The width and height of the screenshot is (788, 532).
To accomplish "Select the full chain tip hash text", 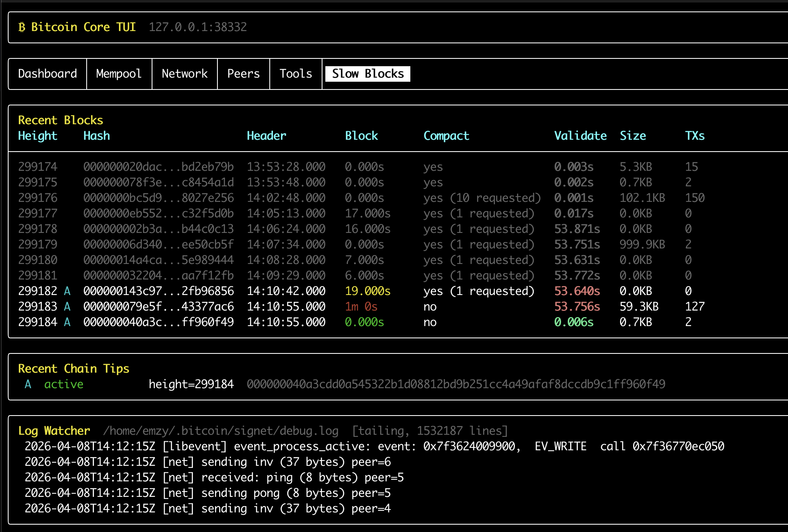I will point(456,384).
